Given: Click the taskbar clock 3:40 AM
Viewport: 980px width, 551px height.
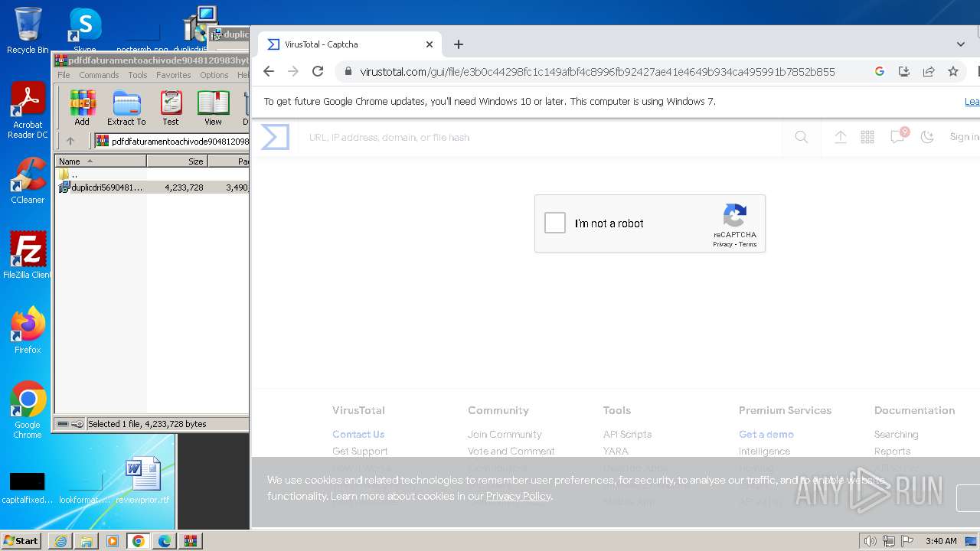Looking at the screenshot, I should pos(941,541).
